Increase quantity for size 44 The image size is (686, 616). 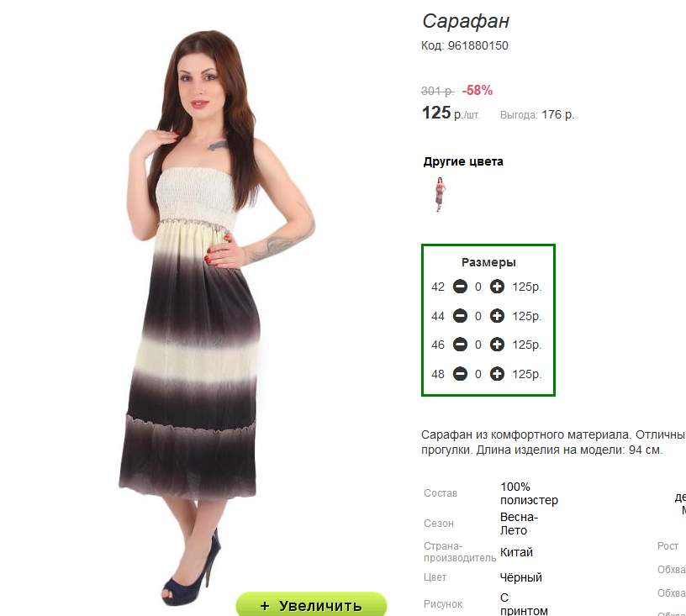click(497, 316)
